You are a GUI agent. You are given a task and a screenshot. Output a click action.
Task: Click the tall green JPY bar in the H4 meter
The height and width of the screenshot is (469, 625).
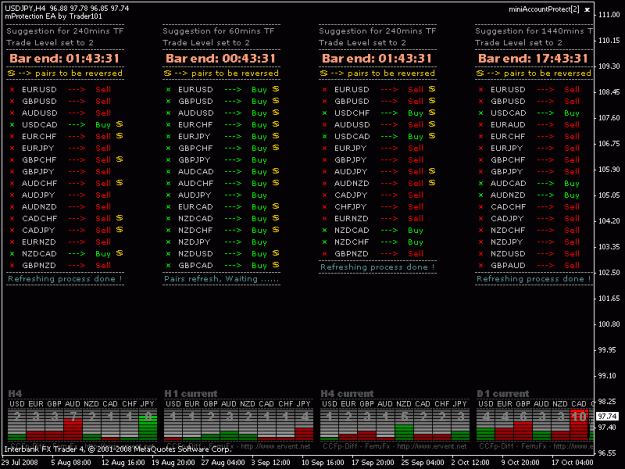(x=148, y=428)
